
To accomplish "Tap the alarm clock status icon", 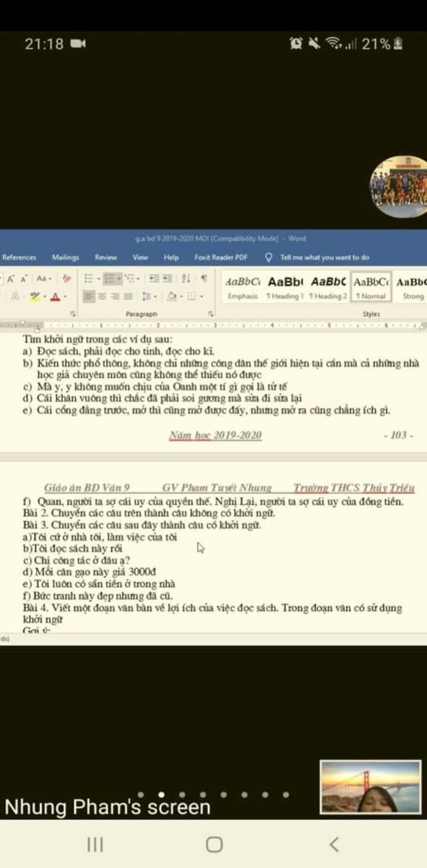I will point(296,43).
